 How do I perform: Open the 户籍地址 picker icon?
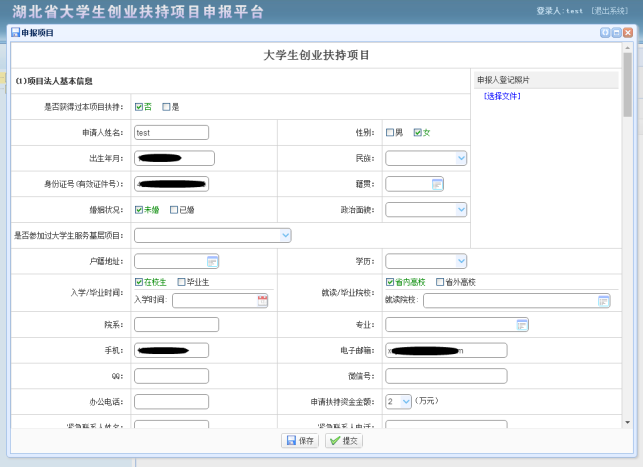point(212,262)
